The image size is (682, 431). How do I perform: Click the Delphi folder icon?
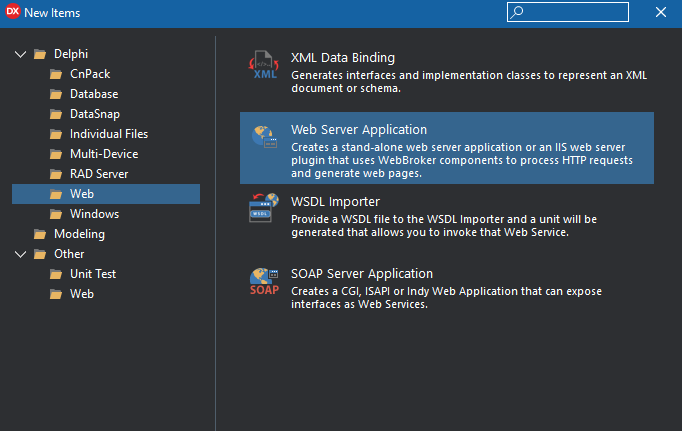pyautogui.click(x=40, y=54)
